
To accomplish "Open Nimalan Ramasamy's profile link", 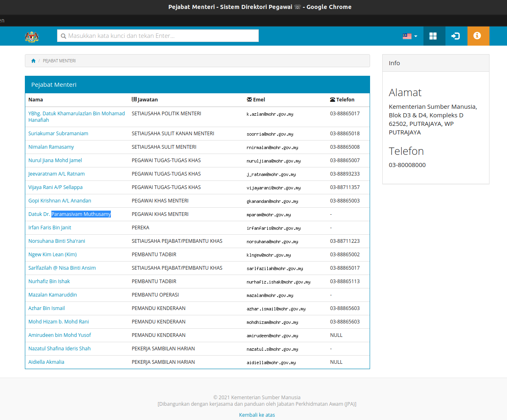I will [51, 147].
